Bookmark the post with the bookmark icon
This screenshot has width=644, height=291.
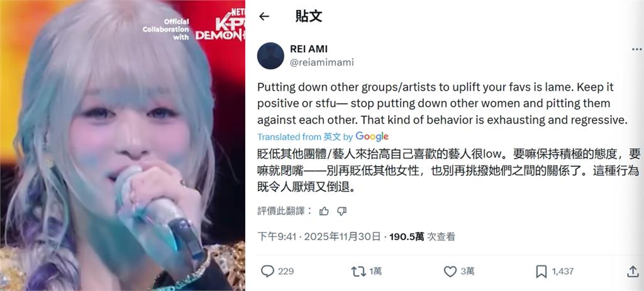pos(541,271)
